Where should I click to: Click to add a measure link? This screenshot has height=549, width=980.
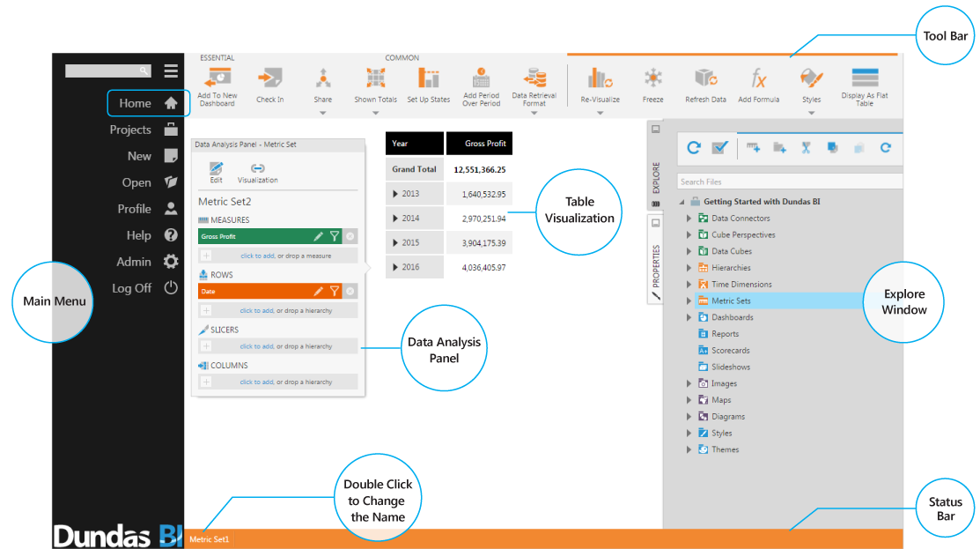tap(257, 256)
